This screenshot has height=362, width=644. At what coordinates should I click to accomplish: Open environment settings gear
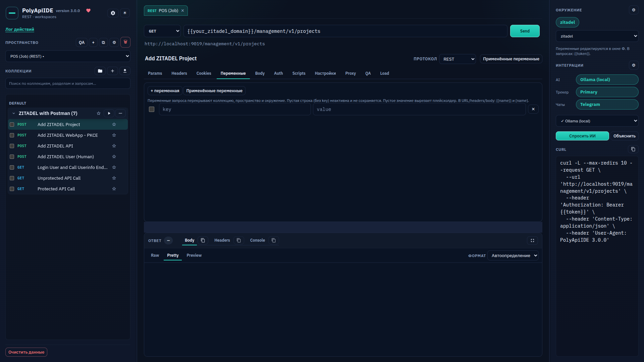tap(634, 10)
